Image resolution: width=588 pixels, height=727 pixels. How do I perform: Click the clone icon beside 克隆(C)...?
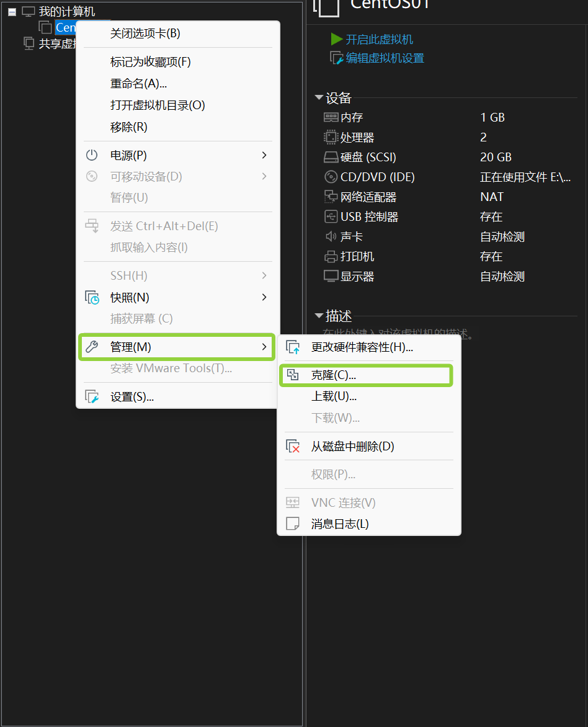click(x=293, y=375)
